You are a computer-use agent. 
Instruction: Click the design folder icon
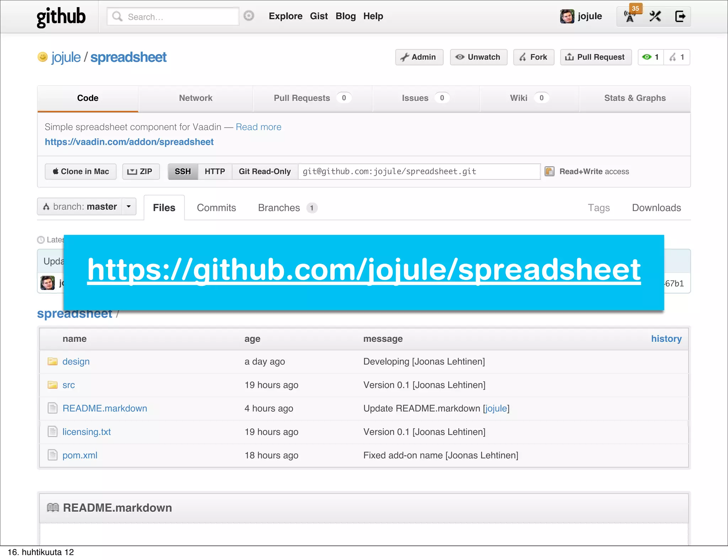(x=53, y=361)
